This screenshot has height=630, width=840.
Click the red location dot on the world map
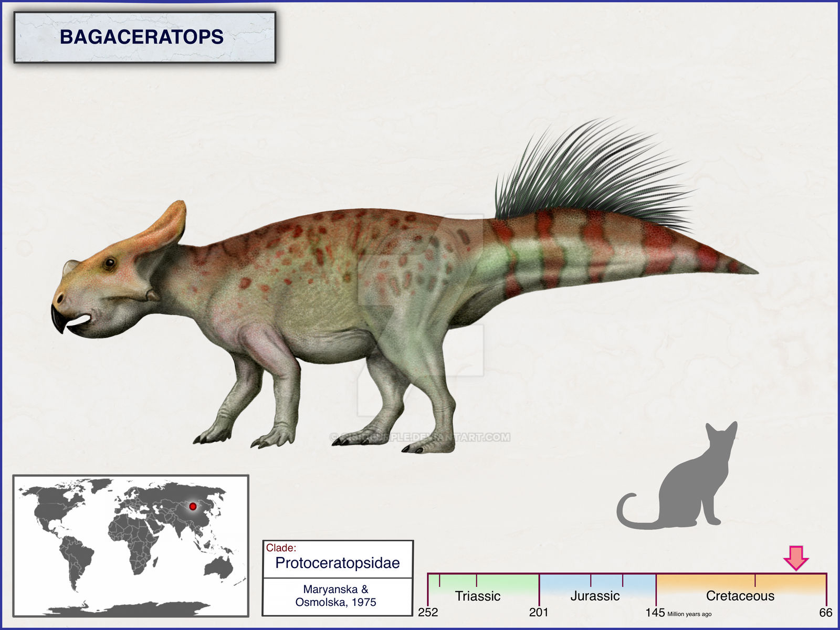(193, 507)
